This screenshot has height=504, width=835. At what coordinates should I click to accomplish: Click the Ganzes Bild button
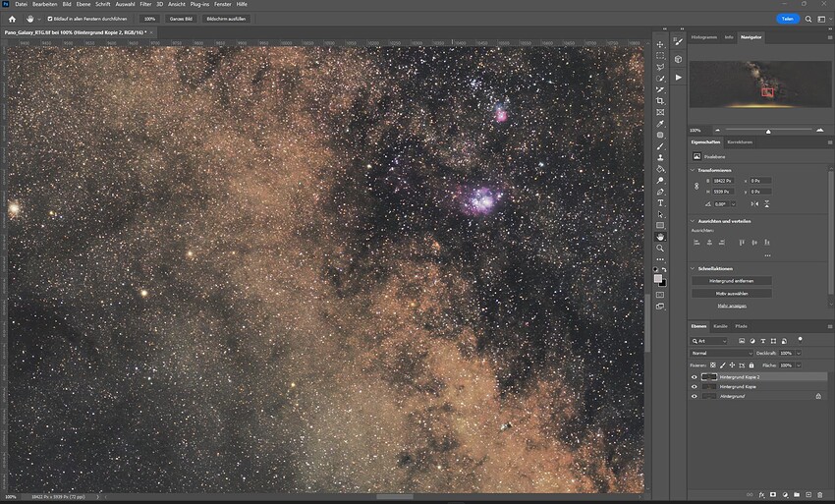181,19
